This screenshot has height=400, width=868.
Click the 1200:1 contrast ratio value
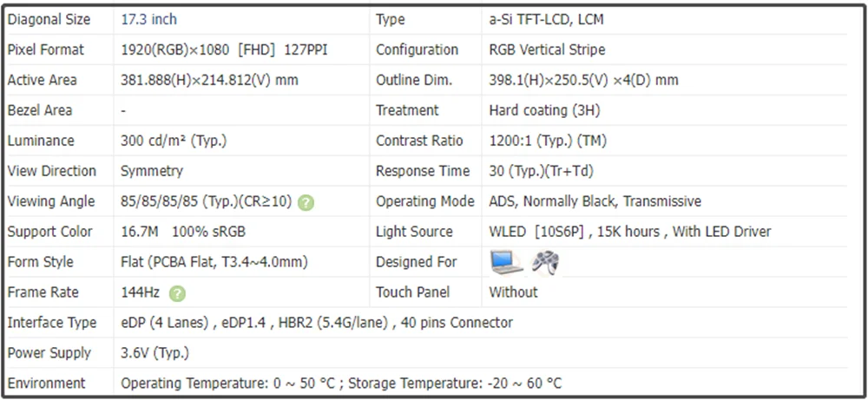pyautogui.click(x=548, y=141)
